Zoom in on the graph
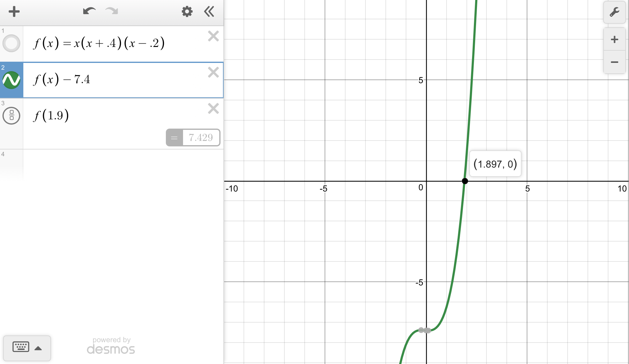 pos(614,39)
